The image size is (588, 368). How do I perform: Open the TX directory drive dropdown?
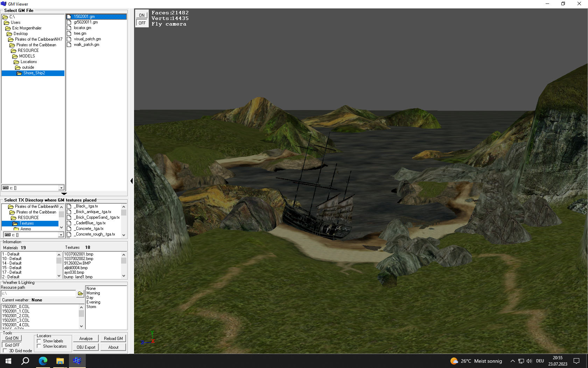point(61,235)
